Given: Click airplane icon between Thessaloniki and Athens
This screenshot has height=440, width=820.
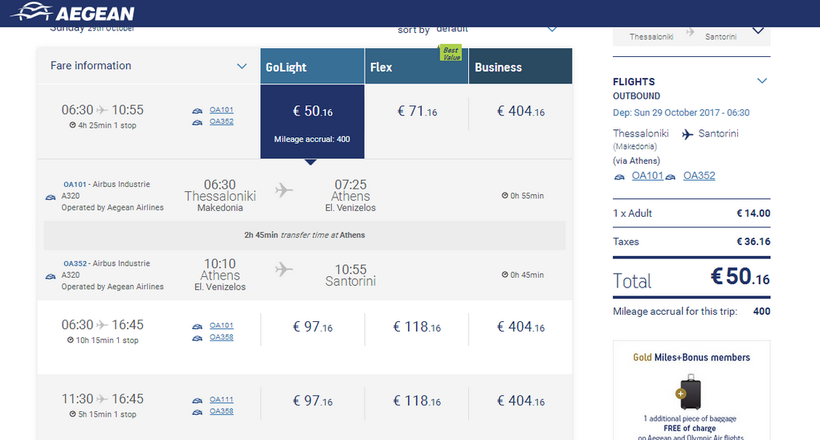Looking at the screenshot, I should pos(284,189).
